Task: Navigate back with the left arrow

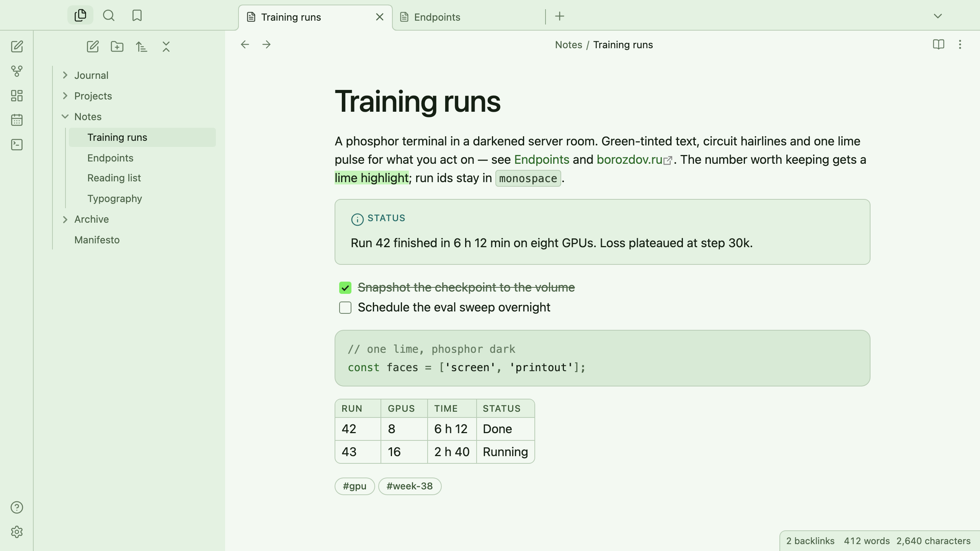Action: pyautogui.click(x=245, y=44)
